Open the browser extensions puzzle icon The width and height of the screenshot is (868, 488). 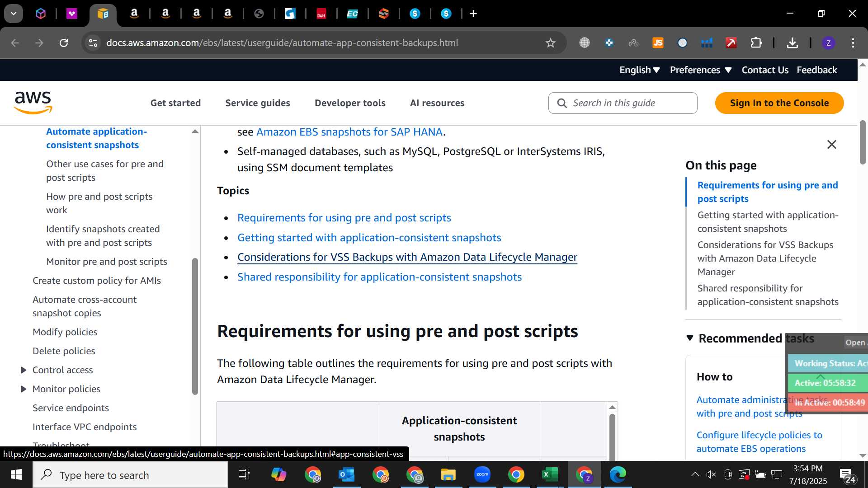756,43
